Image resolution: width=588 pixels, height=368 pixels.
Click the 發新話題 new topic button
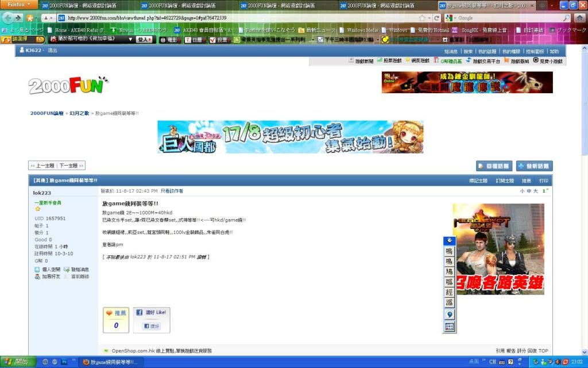click(x=534, y=166)
